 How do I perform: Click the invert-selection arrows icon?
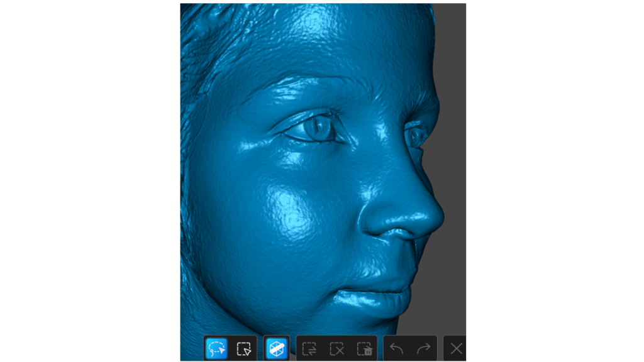(309, 348)
